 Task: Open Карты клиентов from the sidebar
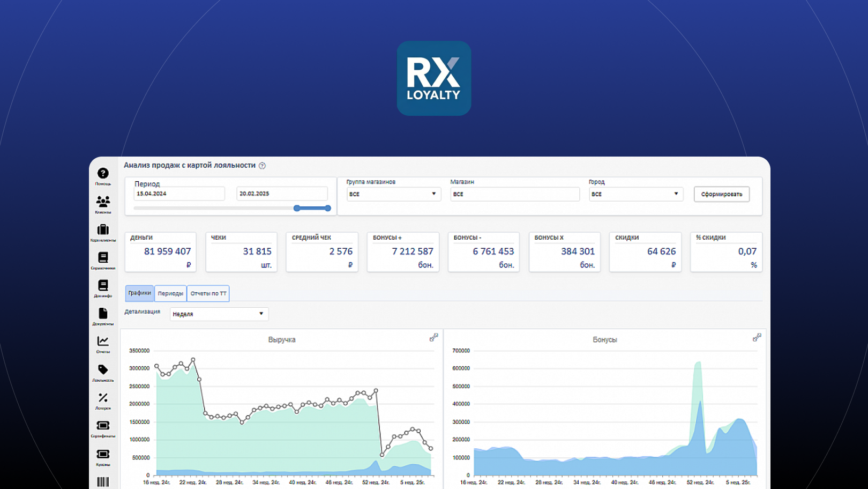(x=103, y=230)
